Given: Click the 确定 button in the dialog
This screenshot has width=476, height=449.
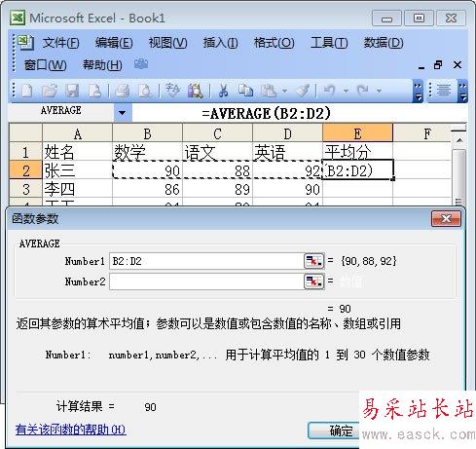Looking at the screenshot, I should (334, 430).
